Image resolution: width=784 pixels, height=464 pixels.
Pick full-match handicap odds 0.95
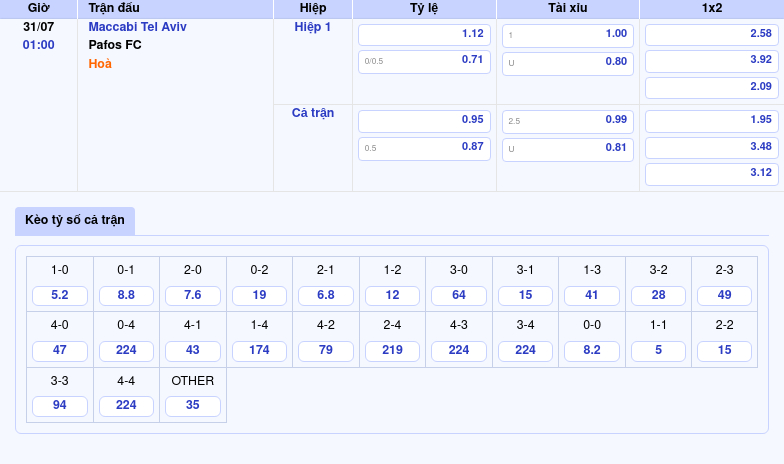click(424, 120)
